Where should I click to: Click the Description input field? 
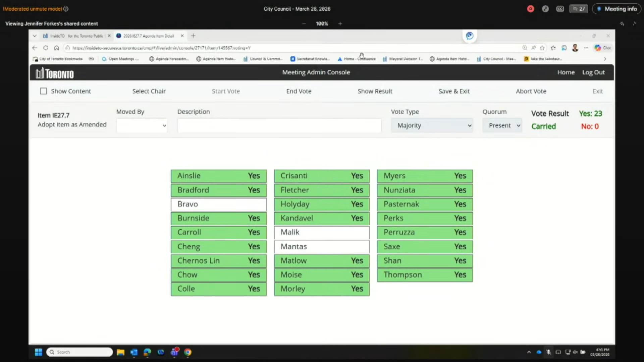(279, 125)
